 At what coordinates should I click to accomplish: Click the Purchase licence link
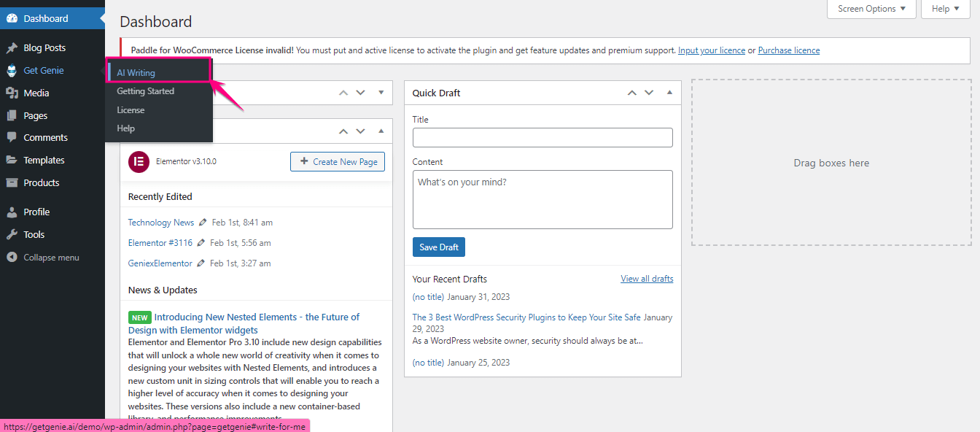coord(789,50)
